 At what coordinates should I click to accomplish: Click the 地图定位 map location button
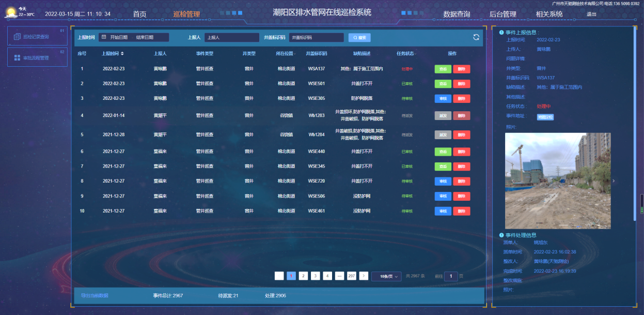(x=545, y=117)
